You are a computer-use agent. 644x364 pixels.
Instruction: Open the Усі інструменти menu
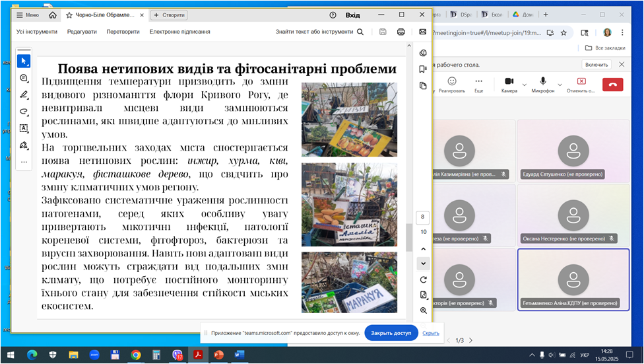[36, 32]
